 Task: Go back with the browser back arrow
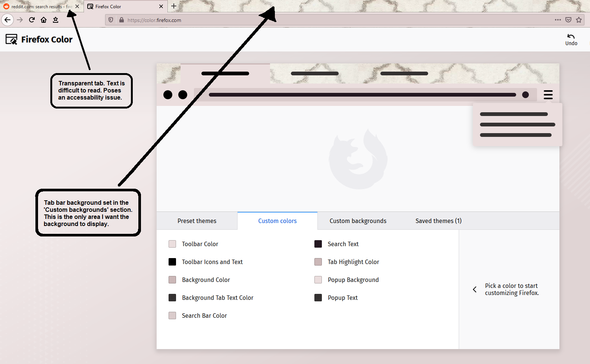tap(7, 20)
